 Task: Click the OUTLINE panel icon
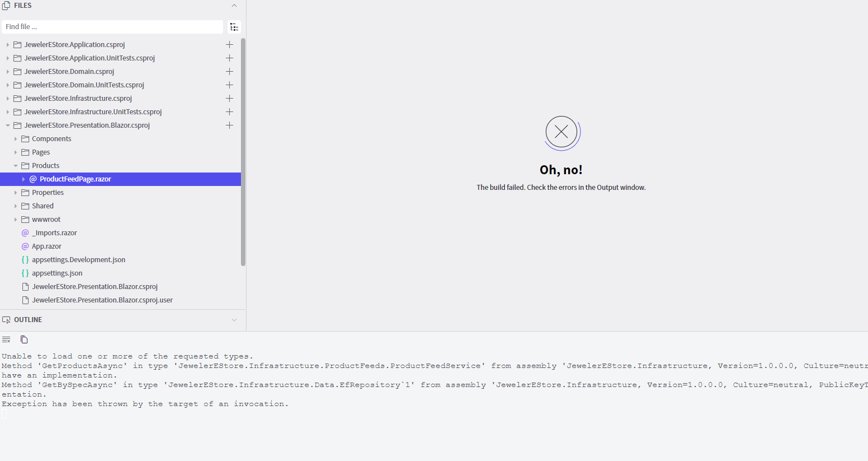(x=6, y=319)
